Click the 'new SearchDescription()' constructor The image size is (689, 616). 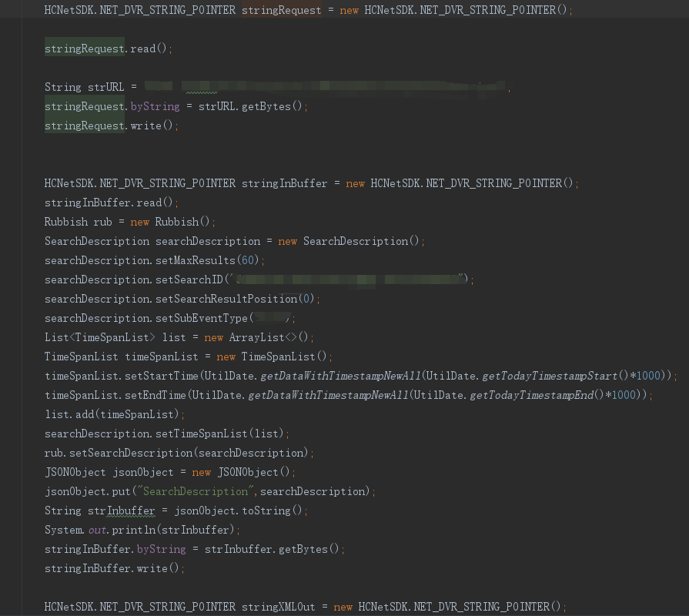(349, 241)
